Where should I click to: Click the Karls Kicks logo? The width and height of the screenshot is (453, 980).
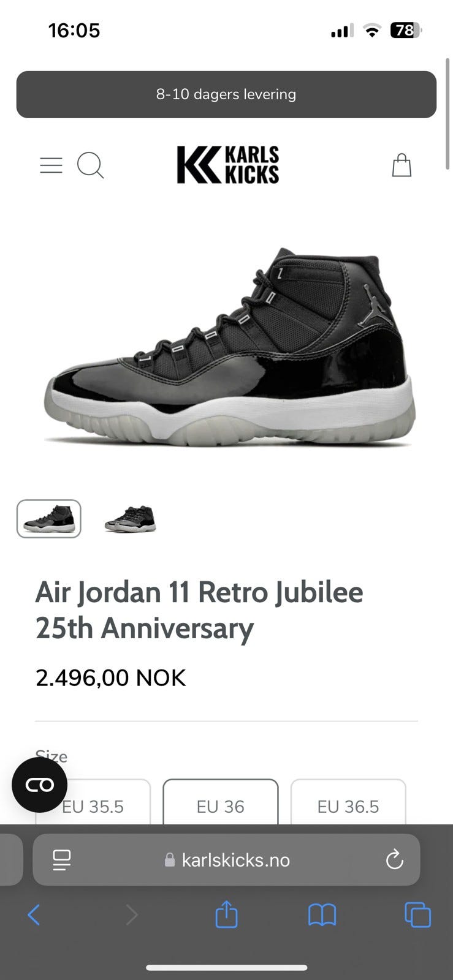coord(227,165)
